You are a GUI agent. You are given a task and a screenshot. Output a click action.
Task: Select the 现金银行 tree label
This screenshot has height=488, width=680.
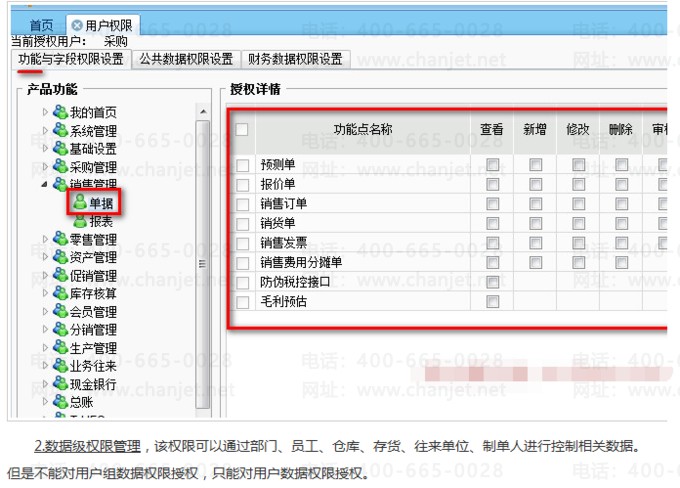[x=93, y=384]
